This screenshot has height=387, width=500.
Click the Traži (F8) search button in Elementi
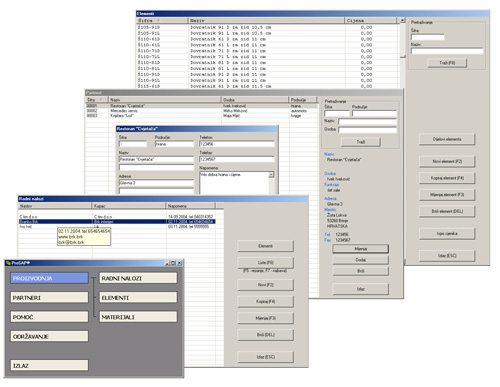[x=447, y=63]
